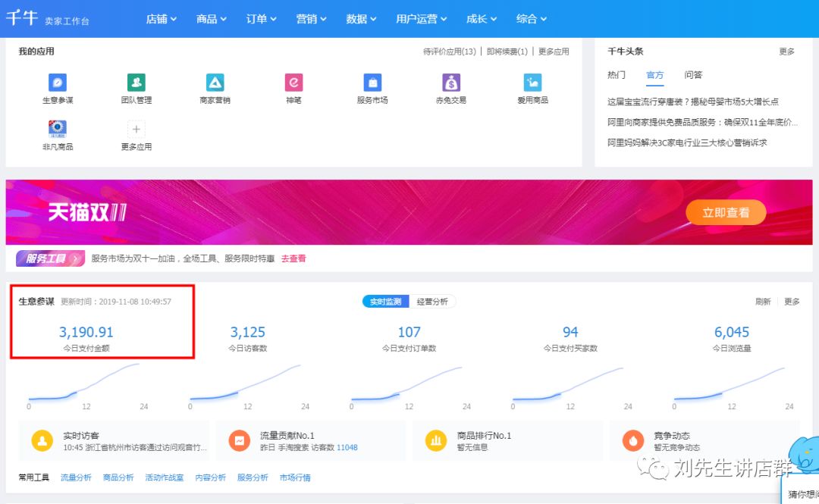Launch the 商家营销 app
Viewport: 819px width, 504px height.
(x=215, y=83)
